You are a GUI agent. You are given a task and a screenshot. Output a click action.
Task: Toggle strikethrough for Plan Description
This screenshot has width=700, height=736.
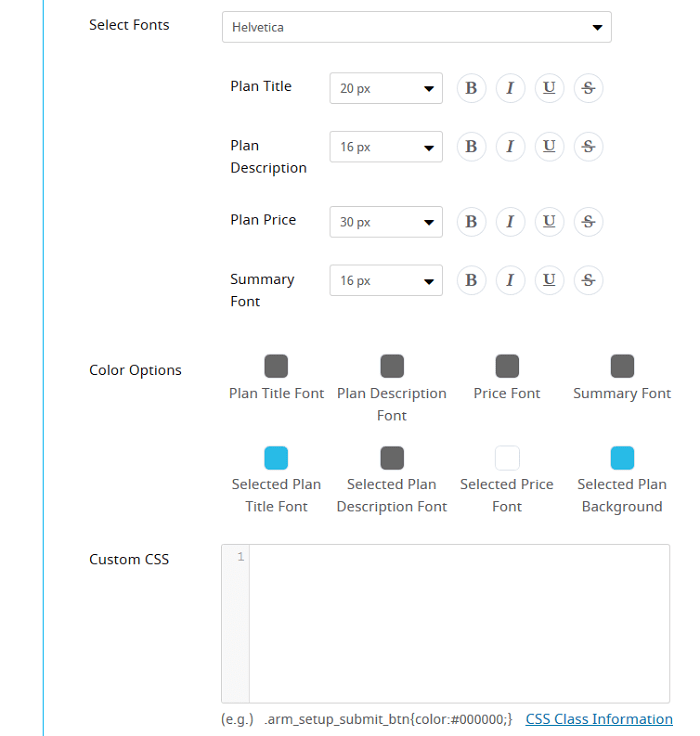tap(588, 146)
